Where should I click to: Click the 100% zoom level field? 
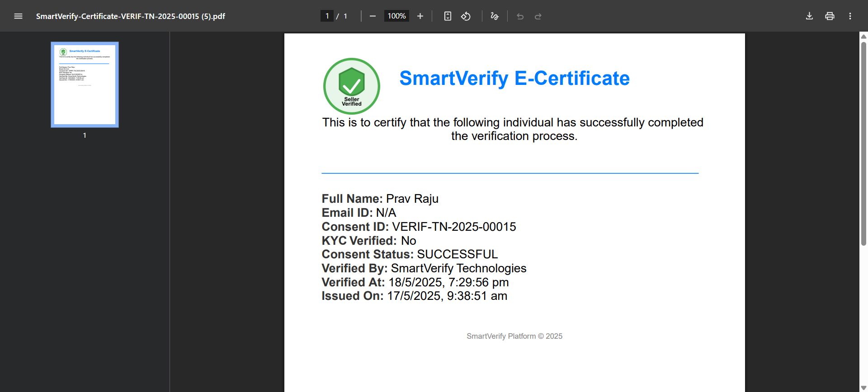pyautogui.click(x=396, y=16)
